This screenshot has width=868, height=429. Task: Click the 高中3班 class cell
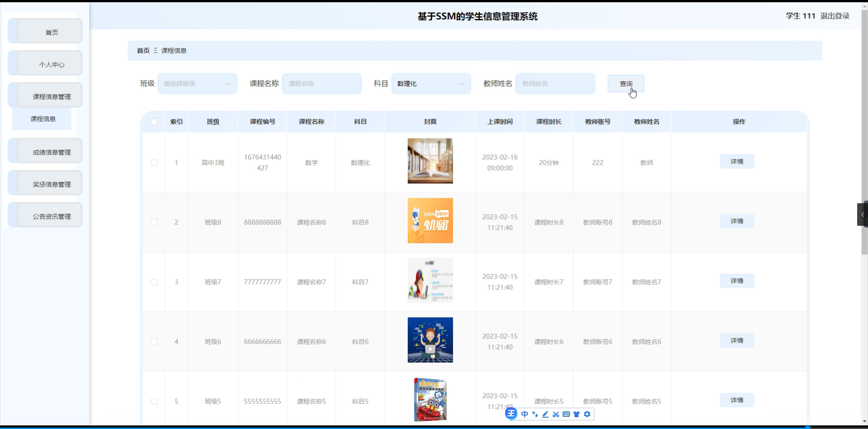(x=213, y=163)
